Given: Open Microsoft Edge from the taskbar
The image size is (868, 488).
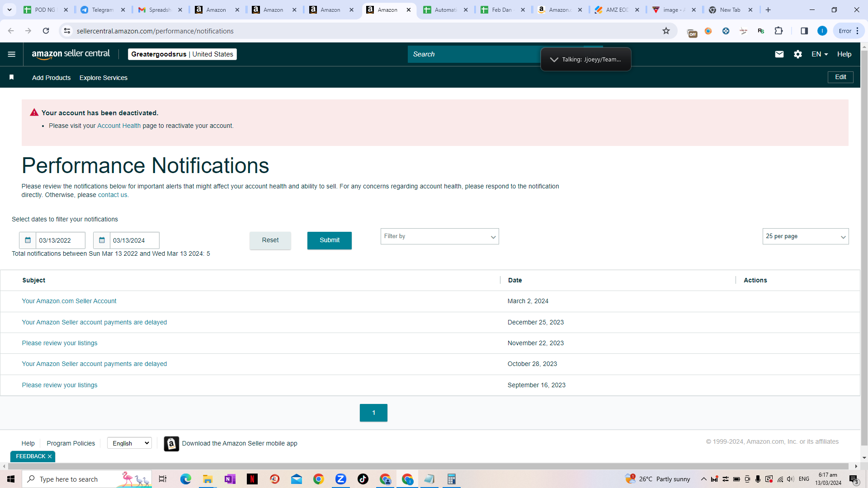Looking at the screenshot, I should pyautogui.click(x=185, y=479).
